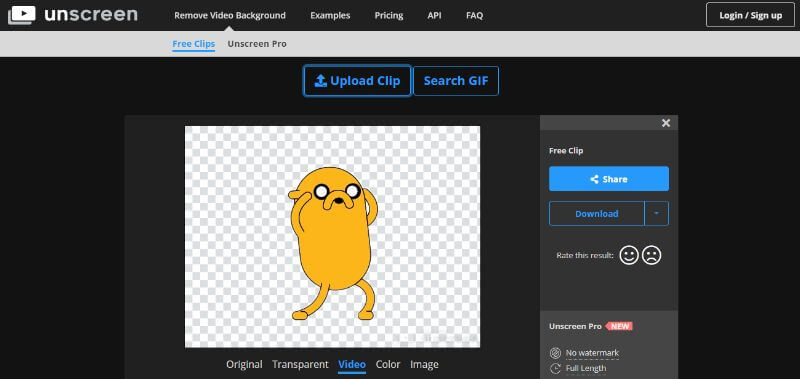
Task: Click the happy smiley rating face
Action: coord(629,255)
